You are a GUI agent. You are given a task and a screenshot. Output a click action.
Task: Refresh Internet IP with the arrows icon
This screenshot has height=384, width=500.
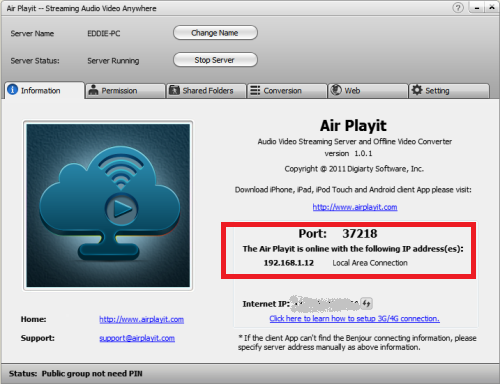366,303
